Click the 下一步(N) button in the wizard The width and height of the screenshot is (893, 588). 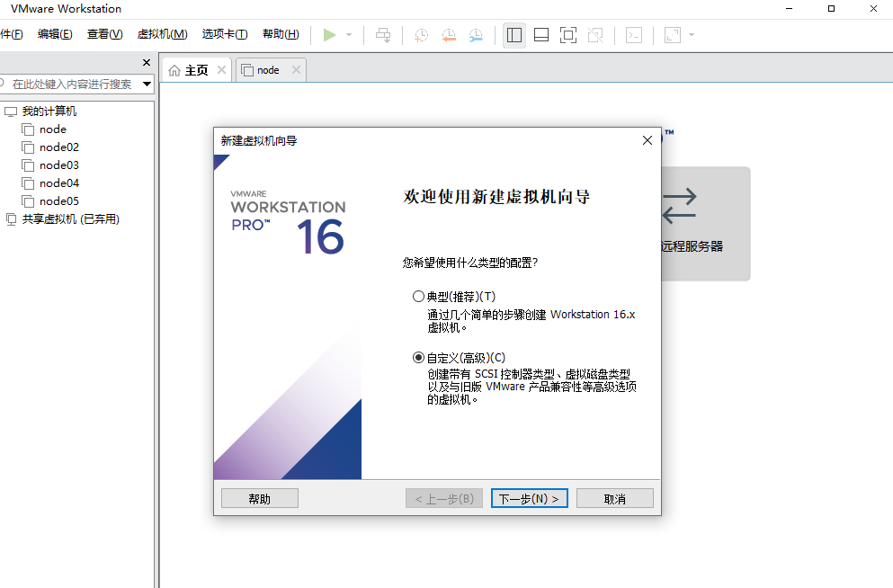pyautogui.click(x=529, y=497)
